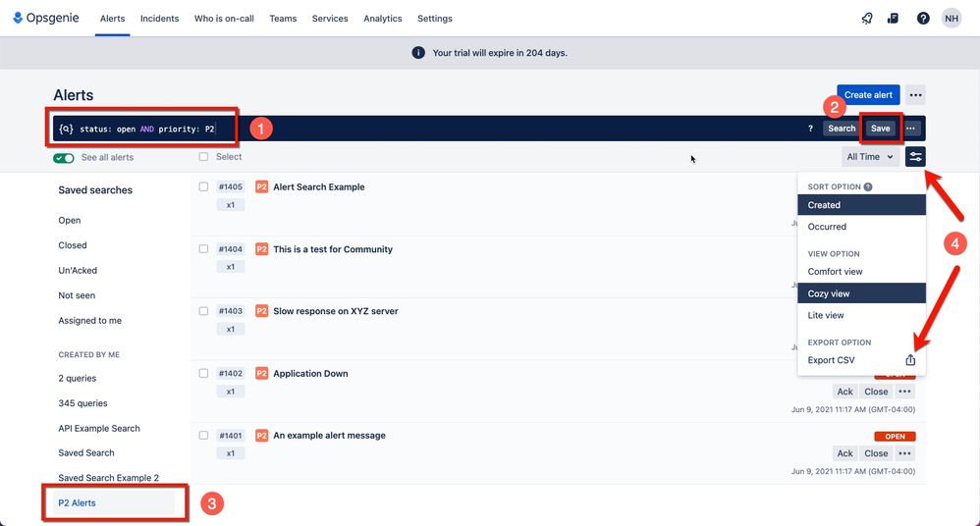Viewport: 980px width, 526px height.
Task: Click x1 count tag under #1405
Action: 231,205
